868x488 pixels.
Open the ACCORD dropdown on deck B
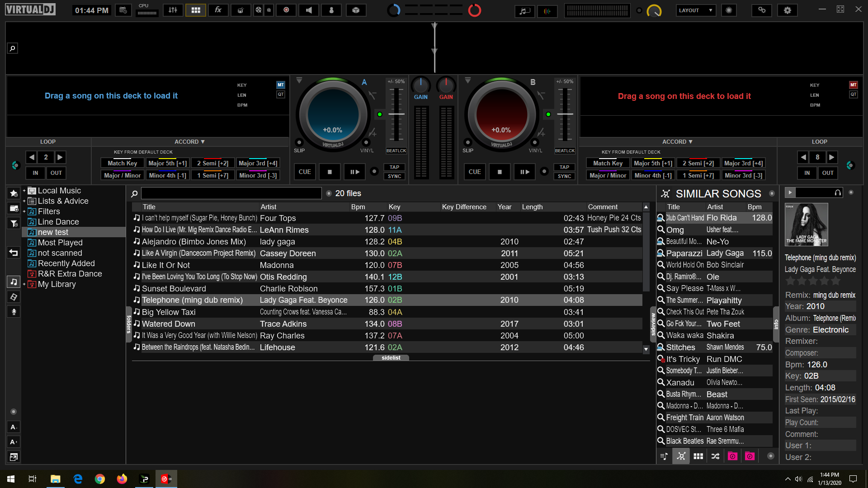(678, 141)
